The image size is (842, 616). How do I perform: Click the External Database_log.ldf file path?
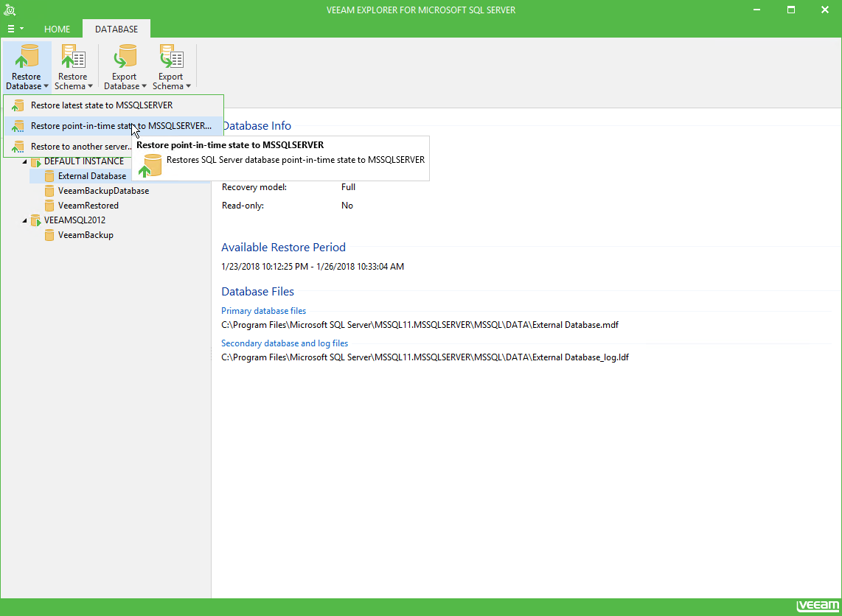(x=425, y=357)
